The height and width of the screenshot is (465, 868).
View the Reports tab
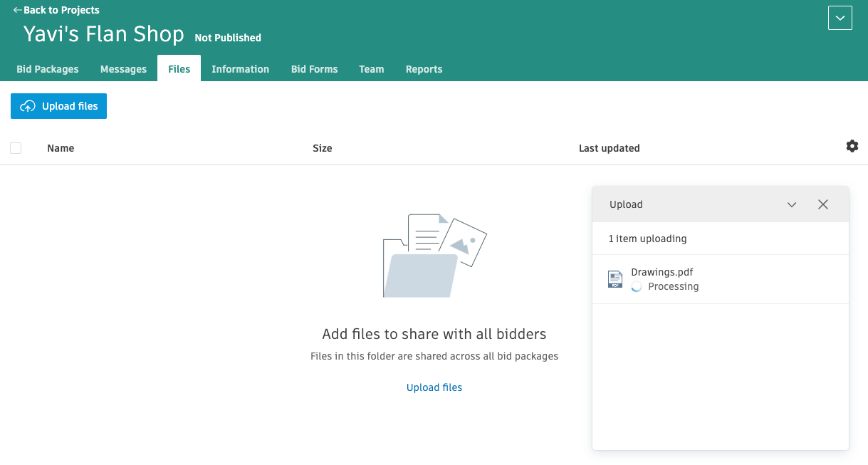424,69
